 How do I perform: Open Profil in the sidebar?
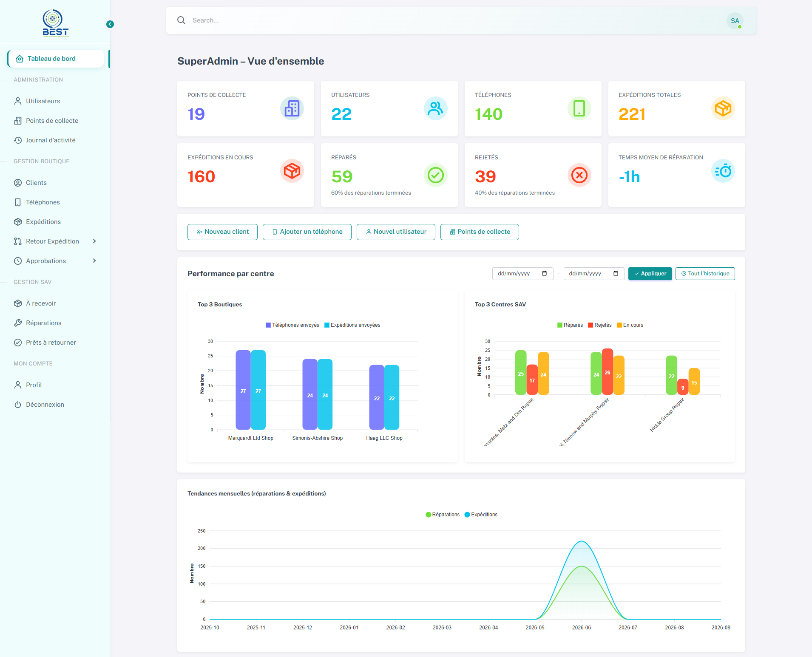click(55, 385)
